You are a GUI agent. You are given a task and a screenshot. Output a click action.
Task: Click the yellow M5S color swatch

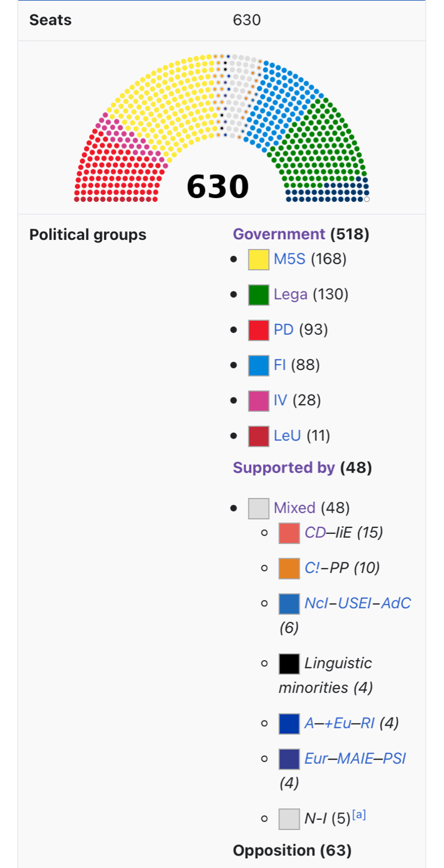[x=258, y=259]
